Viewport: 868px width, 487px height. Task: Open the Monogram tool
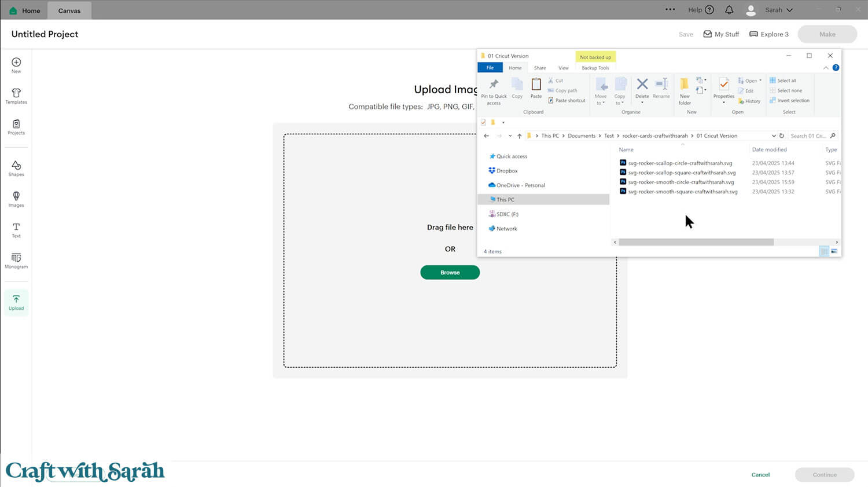(x=16, y=261)
